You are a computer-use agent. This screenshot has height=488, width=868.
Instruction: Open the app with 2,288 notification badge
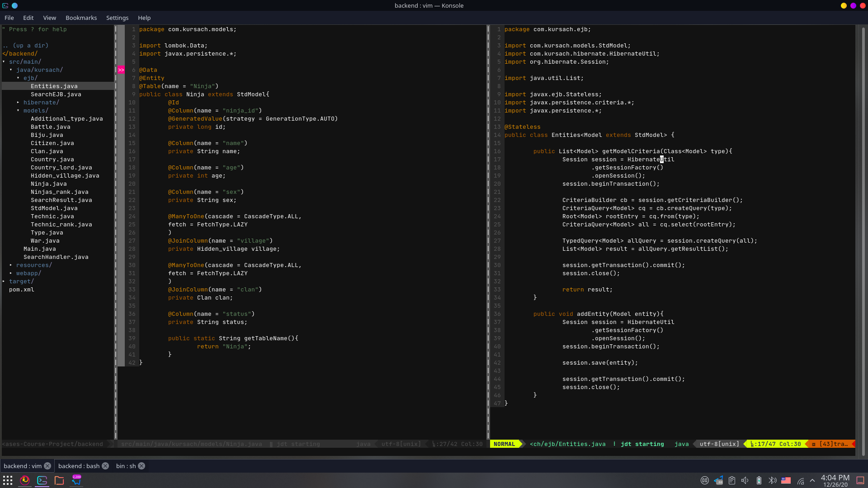click(x=76, y=480)
